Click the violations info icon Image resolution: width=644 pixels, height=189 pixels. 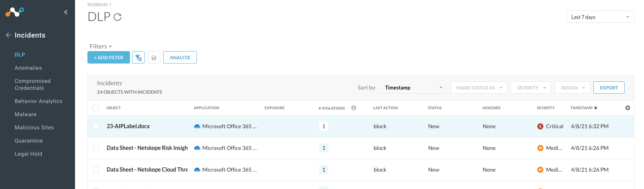click(x=354, y=108)
